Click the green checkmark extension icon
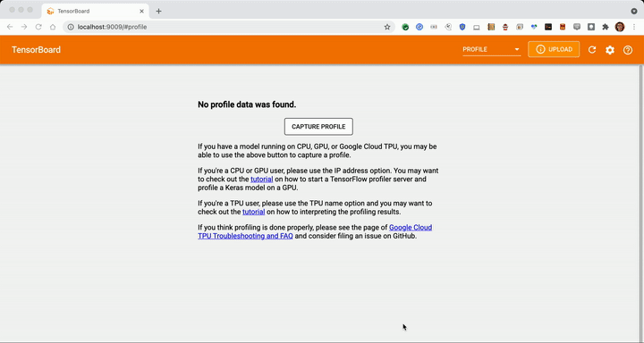 pyautogui.click(x=405, y=27)
